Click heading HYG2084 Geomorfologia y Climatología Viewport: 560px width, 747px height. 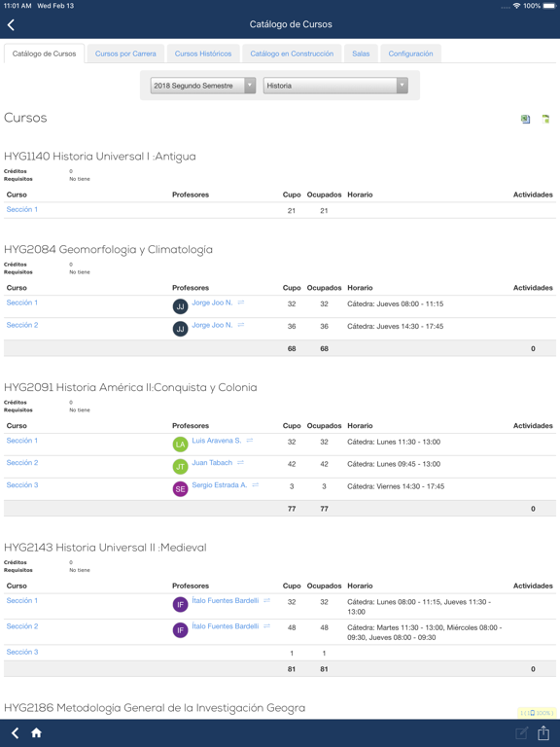(109, 250)
